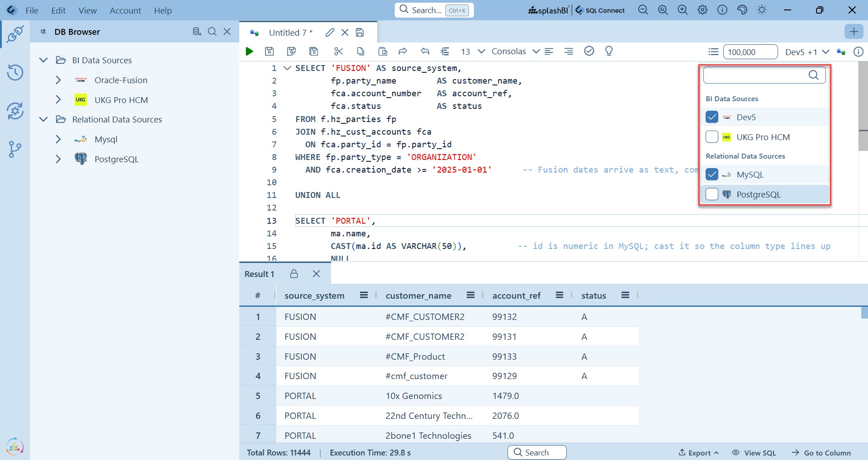Open the Dev5 +1 connection dropdown
This screenshot has width=868, height=460.
[807, 52]
